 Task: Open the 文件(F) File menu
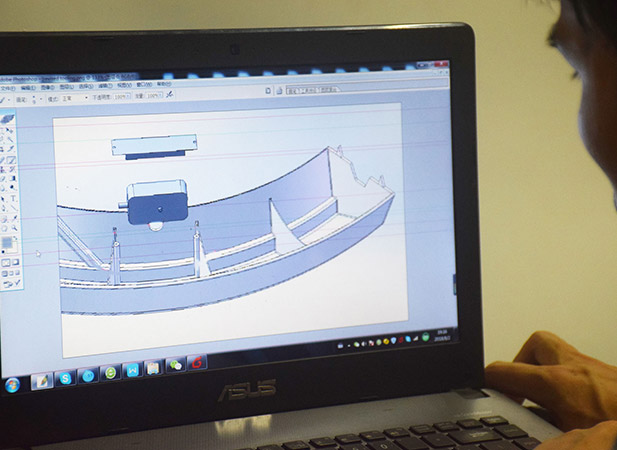(8, 89)
